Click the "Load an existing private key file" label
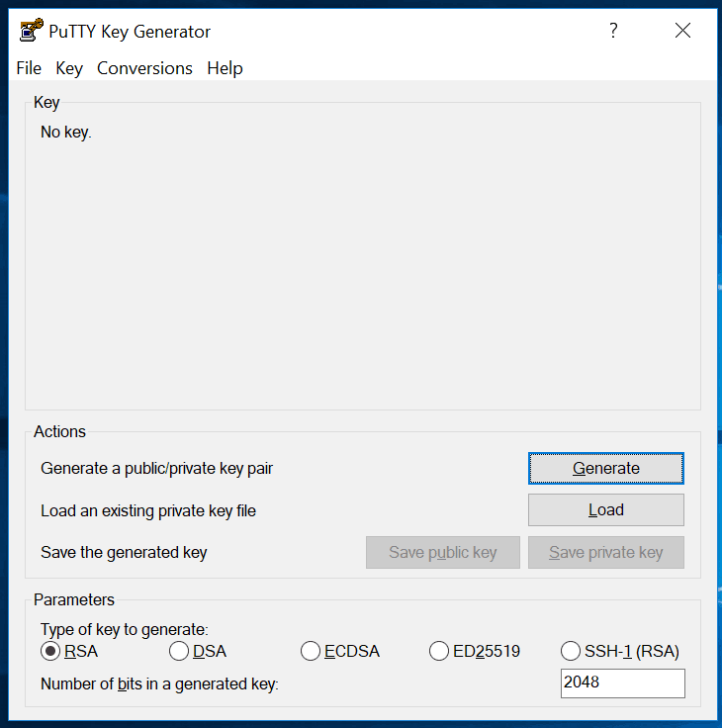The height and width of the screenshot is (728, 722). pos(148,510)
